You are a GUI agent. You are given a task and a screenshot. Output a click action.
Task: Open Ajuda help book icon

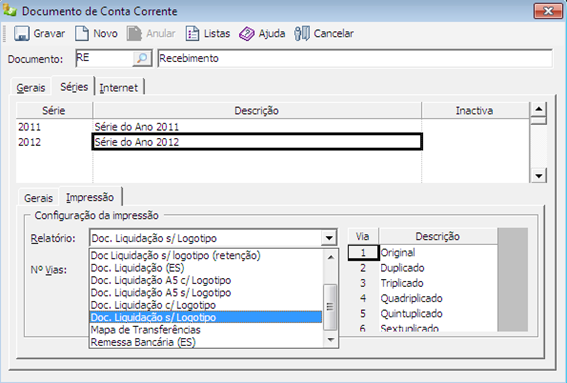[247, 34]
